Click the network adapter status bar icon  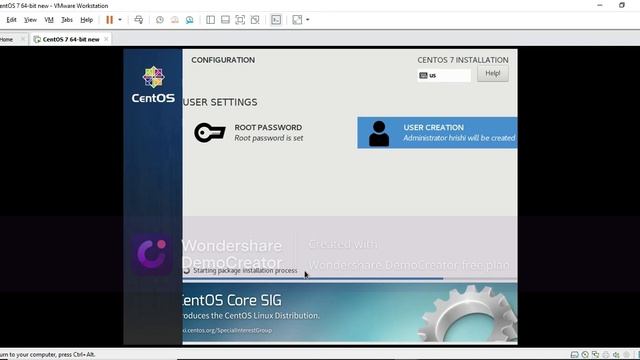pyautogui.click(x=596, y=355)
